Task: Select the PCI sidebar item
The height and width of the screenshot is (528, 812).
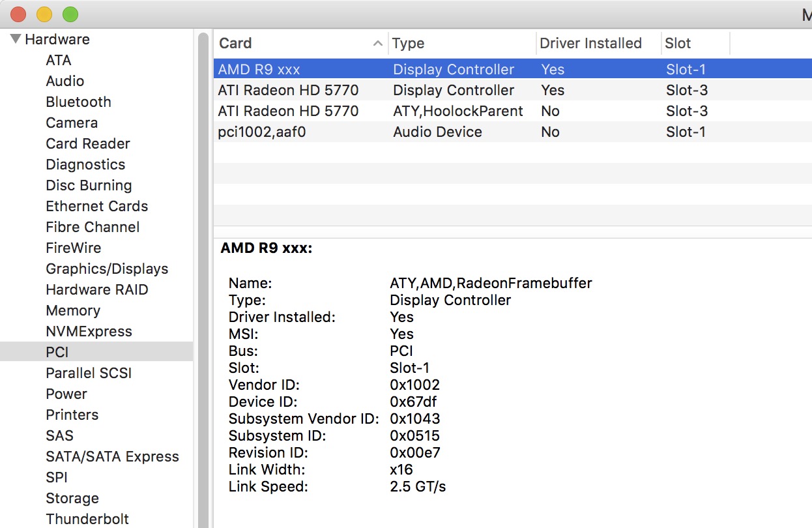Action: [x=96, y=352]
